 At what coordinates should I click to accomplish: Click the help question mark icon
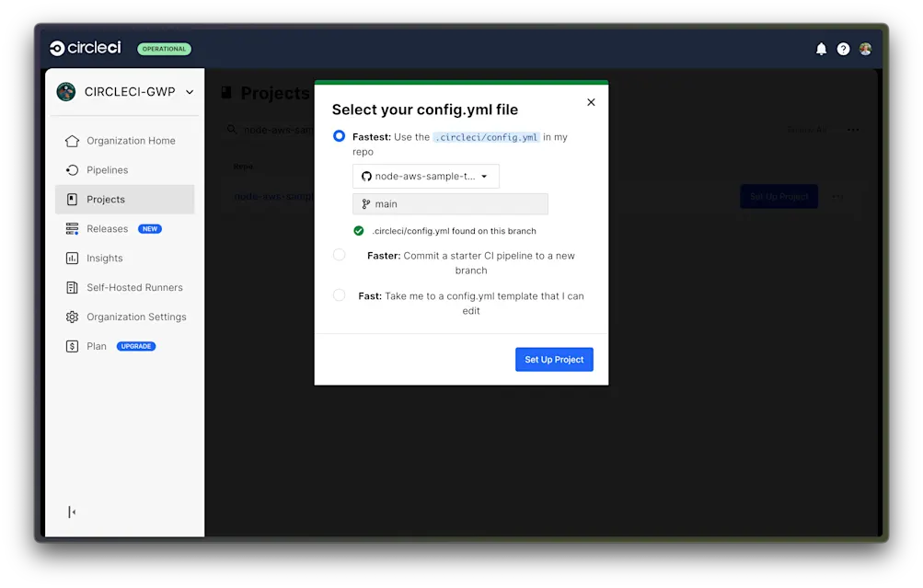point(843,49)
